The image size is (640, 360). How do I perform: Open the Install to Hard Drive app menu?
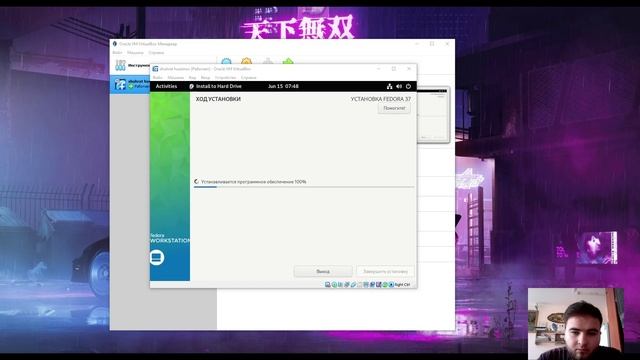[x=216, y=86]
